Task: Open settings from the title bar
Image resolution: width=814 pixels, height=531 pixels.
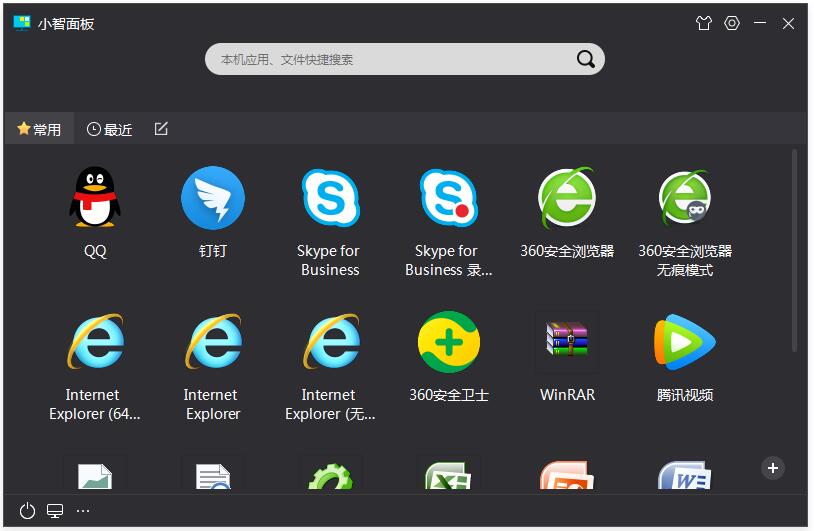Action: point(732,23)
